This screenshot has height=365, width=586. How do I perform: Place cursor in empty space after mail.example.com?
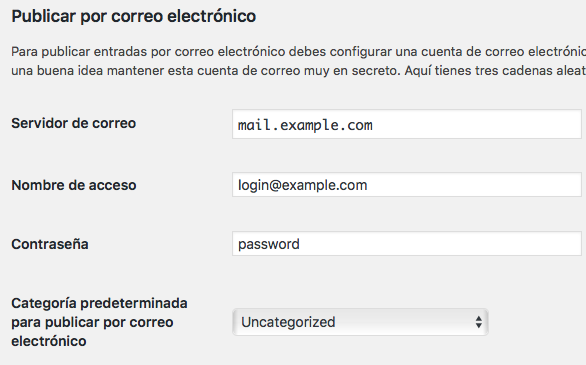pos(477,124)
